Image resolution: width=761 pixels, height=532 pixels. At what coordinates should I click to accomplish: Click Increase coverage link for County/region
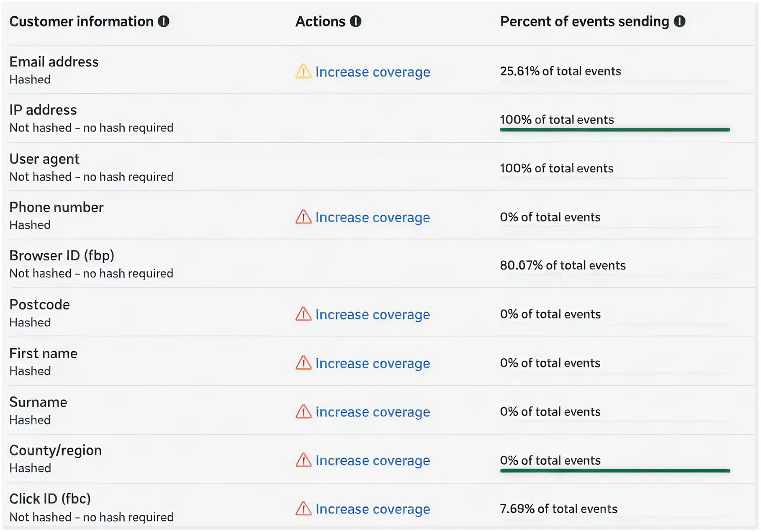point(373,461)
